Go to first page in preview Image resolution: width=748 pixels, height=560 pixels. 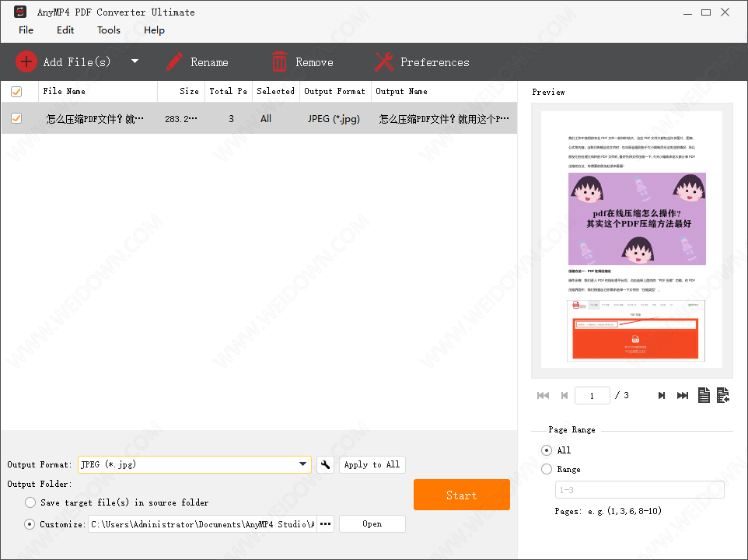[x=543, y=395]
